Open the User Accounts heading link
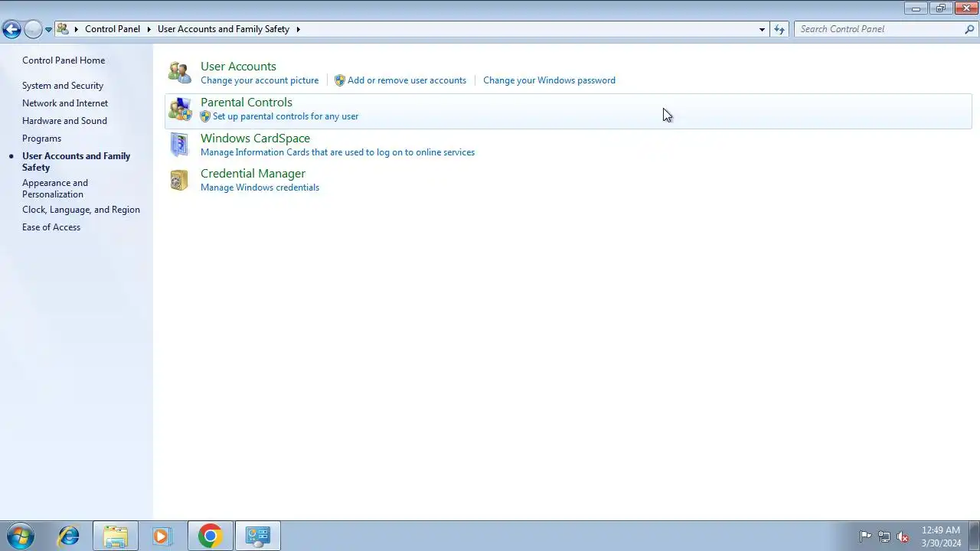Viewport: 980px width, 551px height. point(238,67)
